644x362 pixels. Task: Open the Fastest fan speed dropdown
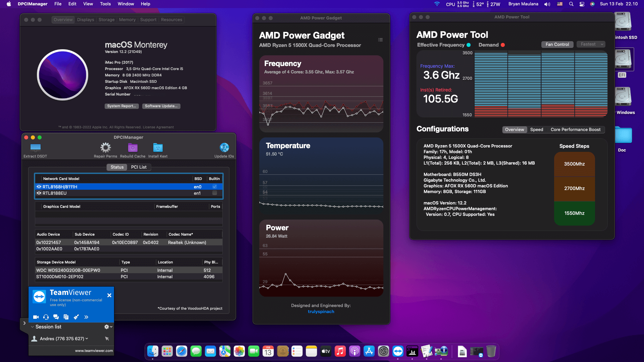pyautogui.click(x=591, y=44)
